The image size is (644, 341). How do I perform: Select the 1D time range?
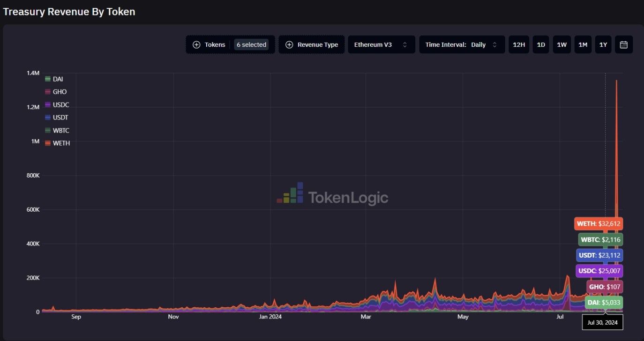click(541, 44)
